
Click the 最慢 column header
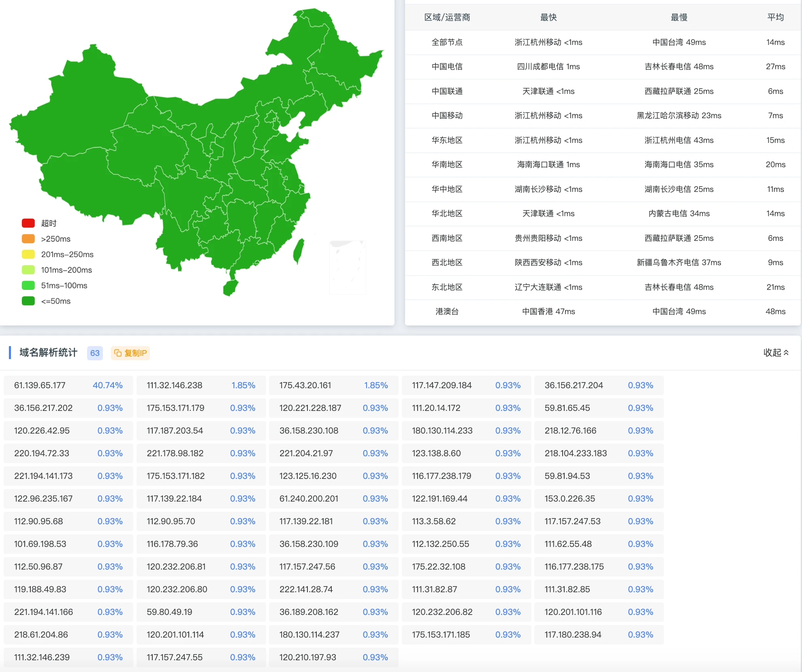point(679,17)
